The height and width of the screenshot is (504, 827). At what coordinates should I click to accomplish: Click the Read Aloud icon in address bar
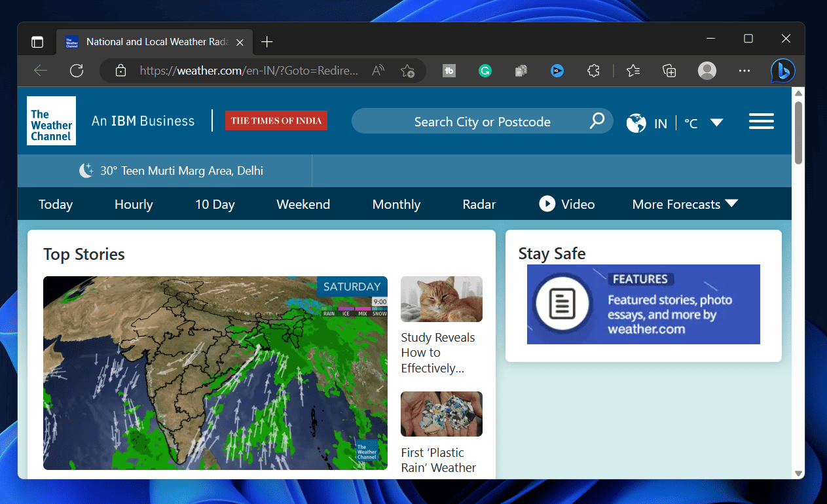coord(378,71)
